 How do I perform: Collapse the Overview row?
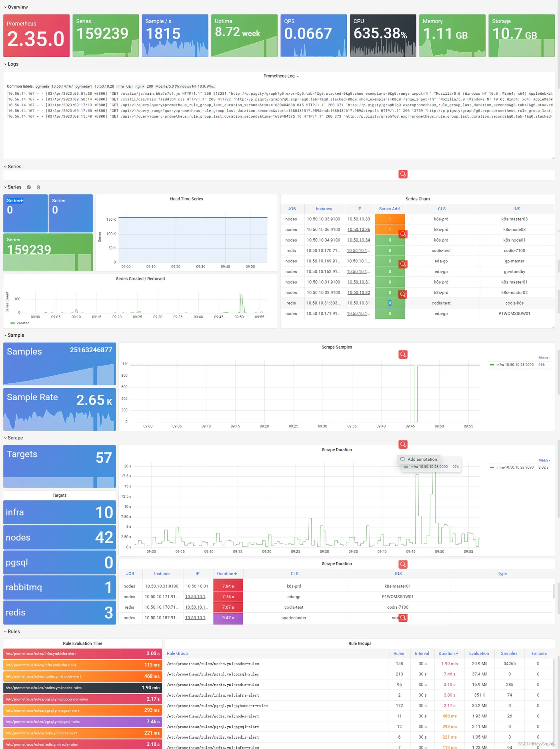(x=16, y=7)
